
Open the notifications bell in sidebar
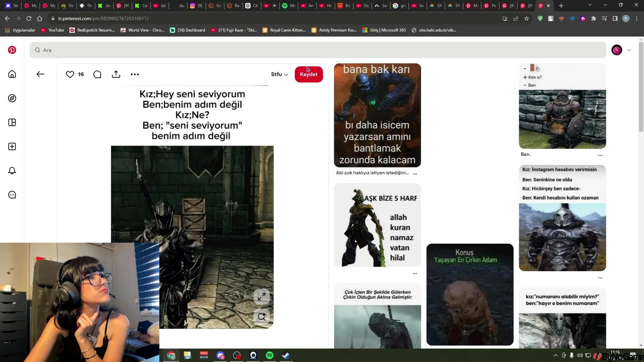[x=12, y=171]
